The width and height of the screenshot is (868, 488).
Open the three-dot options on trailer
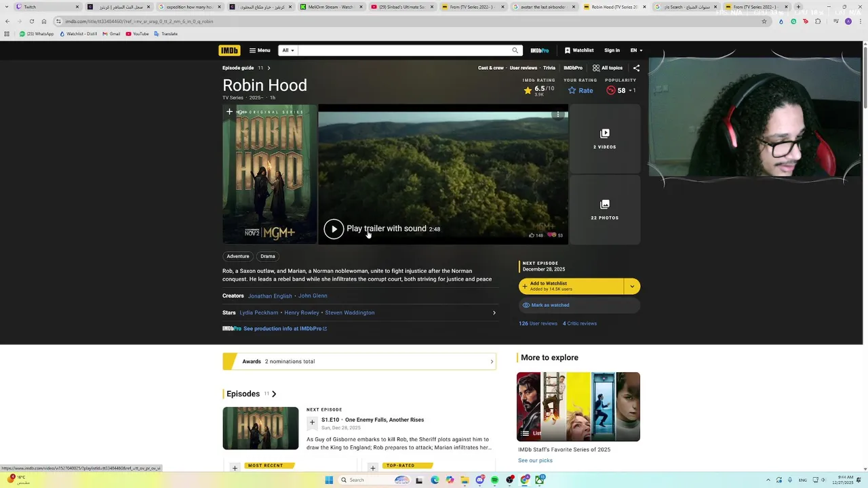[558, 115]
